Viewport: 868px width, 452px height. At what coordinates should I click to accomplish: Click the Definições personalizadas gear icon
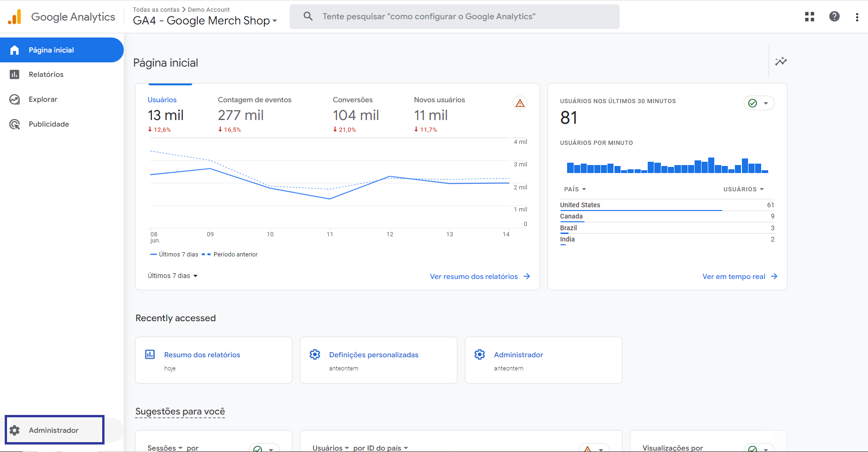point(315,354)
